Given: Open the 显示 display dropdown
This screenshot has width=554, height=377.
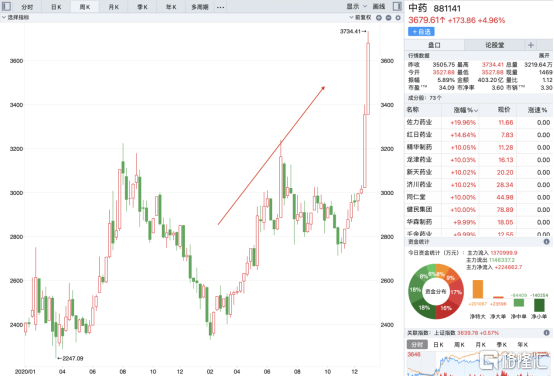Looking at the screenshot, I should point(356,6).
